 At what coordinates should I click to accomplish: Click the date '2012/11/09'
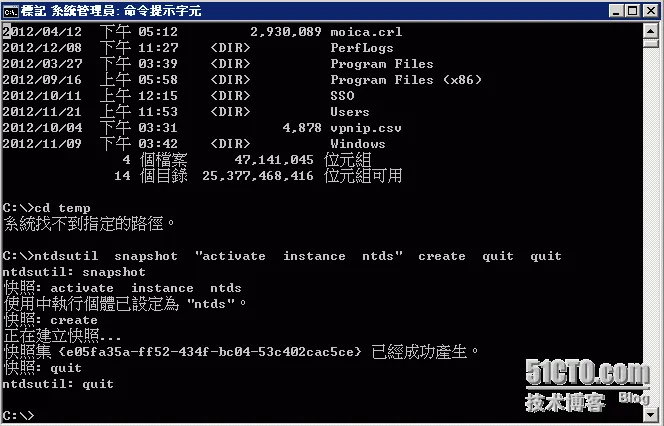42,144
